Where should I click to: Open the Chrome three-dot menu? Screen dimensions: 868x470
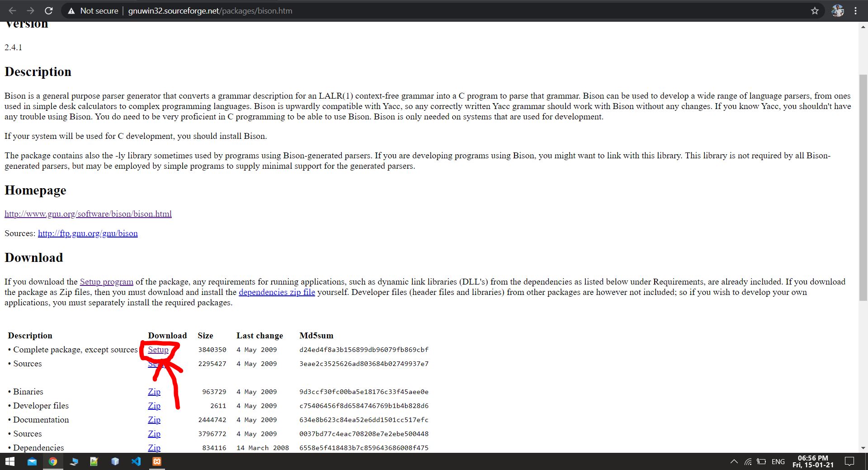[855, 10]
